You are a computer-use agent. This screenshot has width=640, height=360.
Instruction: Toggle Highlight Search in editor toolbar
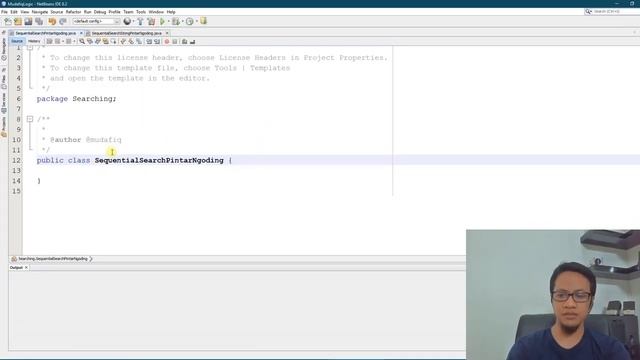pyautogui.click(x=105, y=41)
